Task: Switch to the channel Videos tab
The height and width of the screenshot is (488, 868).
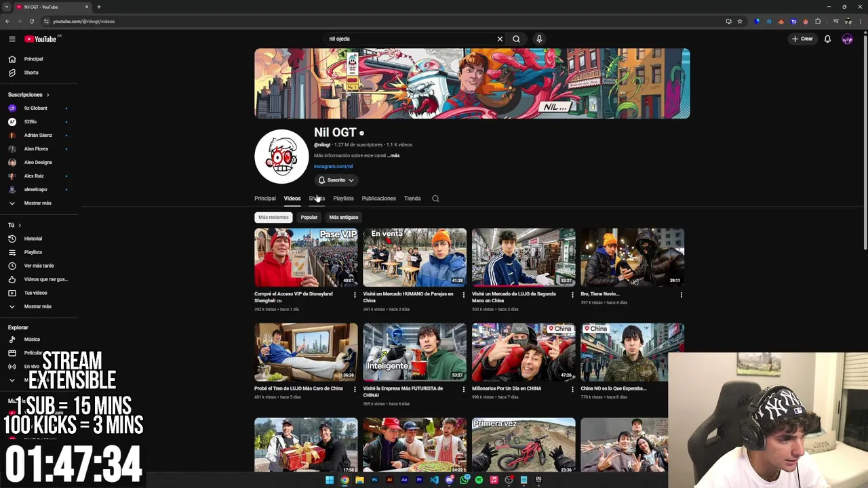Action: [292, 199]
